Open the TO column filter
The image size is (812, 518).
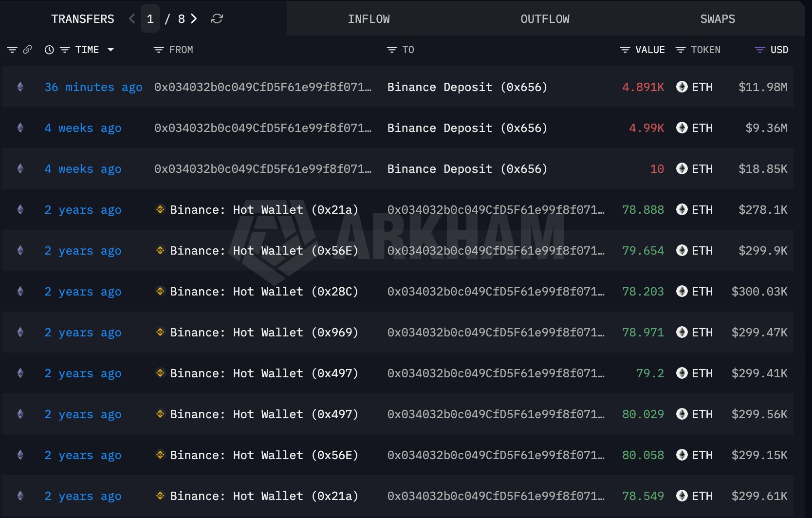pos(392,50)
